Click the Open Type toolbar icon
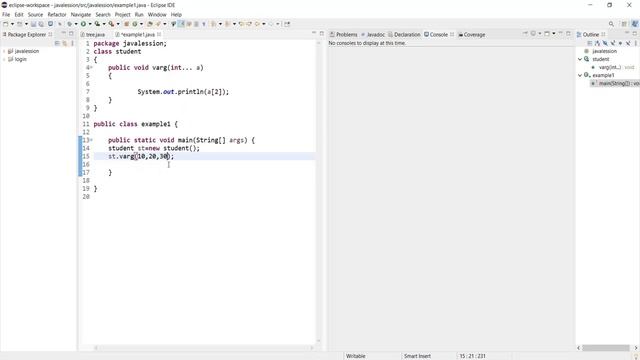 point(150,24)
